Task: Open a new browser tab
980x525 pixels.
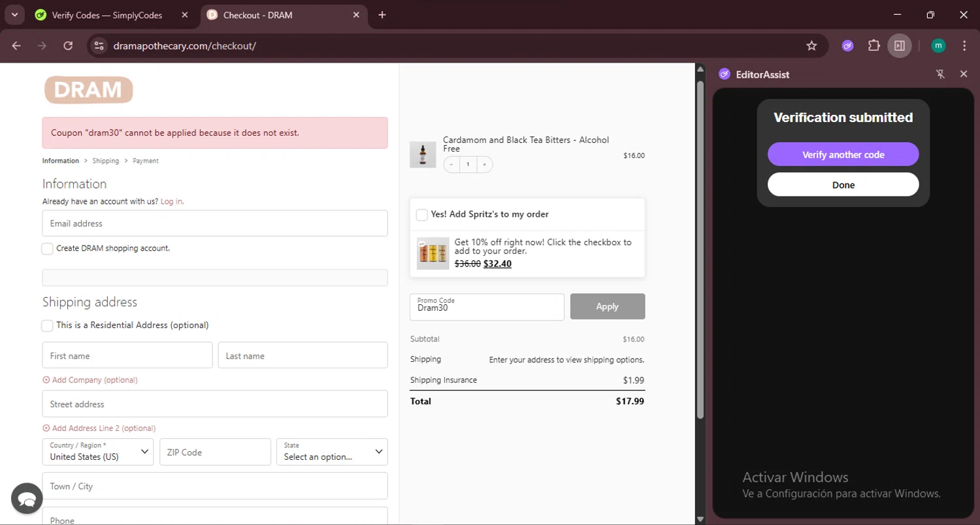Action: [382, 15]
